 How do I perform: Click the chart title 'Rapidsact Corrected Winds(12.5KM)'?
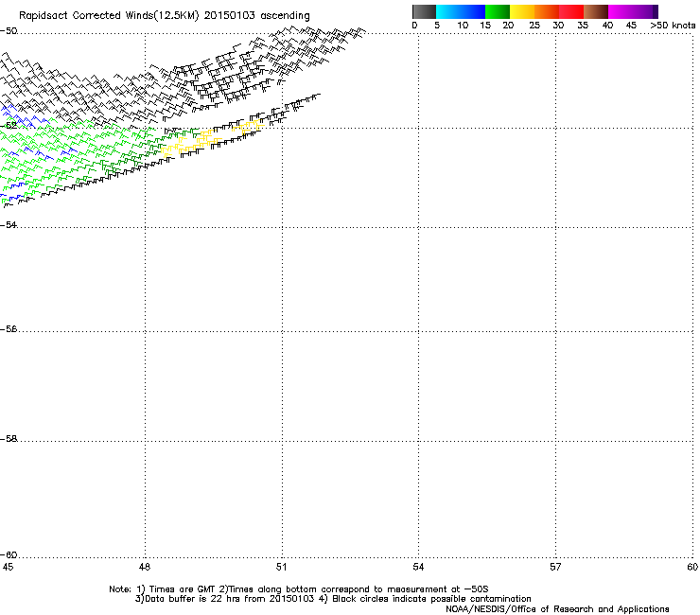tap(109, 16)
